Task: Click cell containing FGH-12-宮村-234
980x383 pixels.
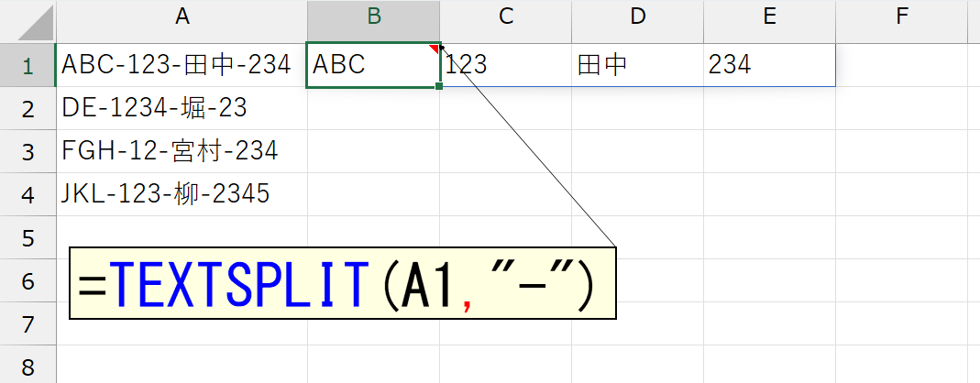Action: (x=182, y=151)
